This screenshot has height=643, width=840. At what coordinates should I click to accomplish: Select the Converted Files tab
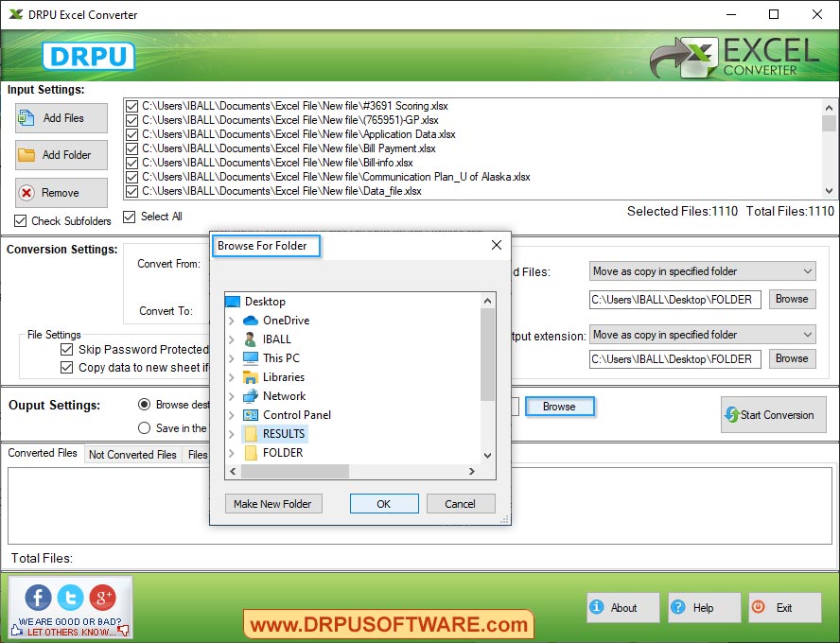(x=42, y=453)
